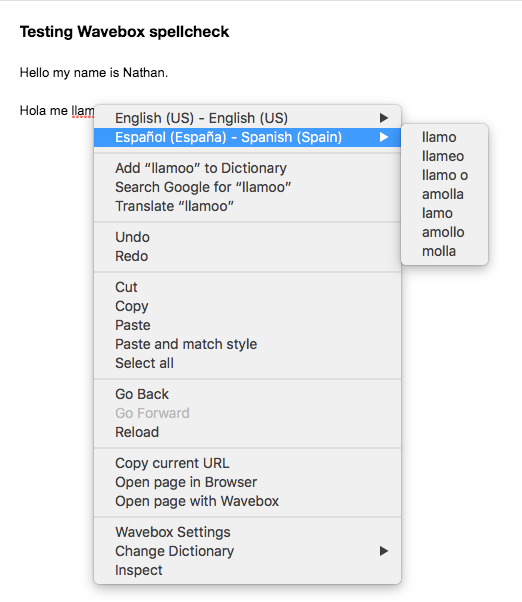This screenshot has height=602, width=522.
Task: Choose the 'amollo' spelling suggestion
Action: tap(444, 232)
